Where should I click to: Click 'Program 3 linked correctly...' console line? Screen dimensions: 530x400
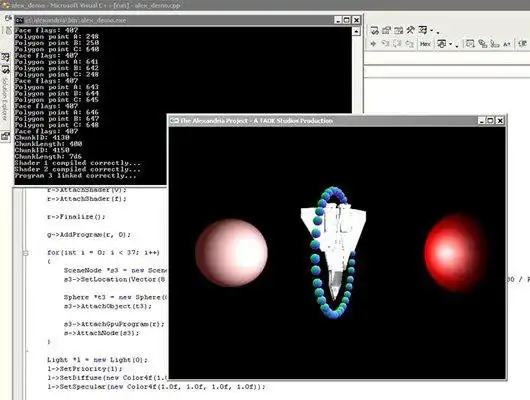[75, 175]
